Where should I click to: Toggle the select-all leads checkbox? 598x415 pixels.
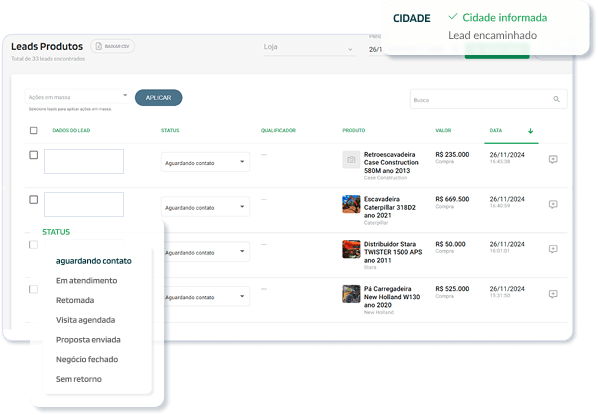34,130
